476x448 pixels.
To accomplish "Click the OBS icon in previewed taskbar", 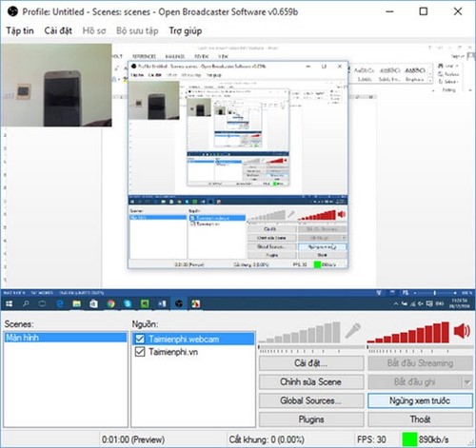I will tap(179, 303).
